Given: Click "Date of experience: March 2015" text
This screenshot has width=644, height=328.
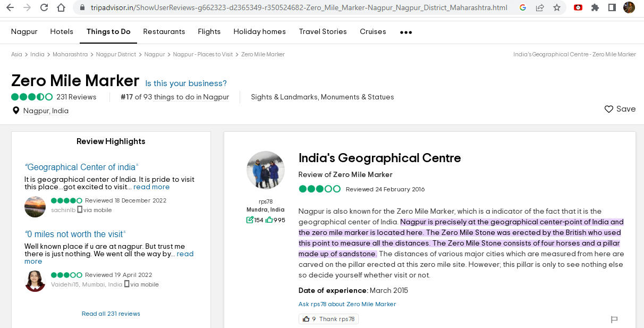Looking at the screenshot, I should click(x=353, y=290).
